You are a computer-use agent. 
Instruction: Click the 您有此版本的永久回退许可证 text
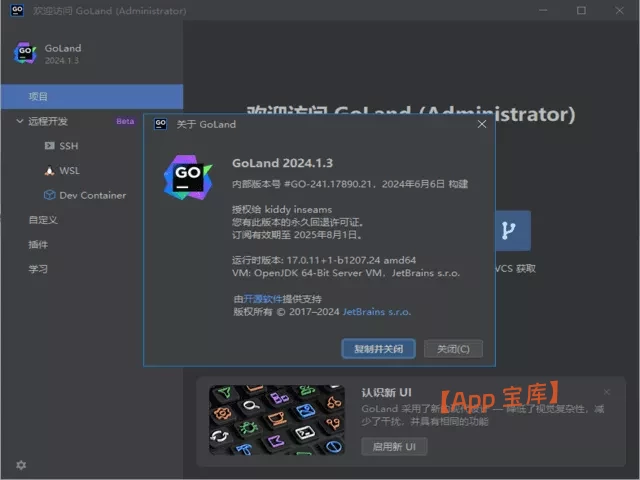click(x=298, y=222)
